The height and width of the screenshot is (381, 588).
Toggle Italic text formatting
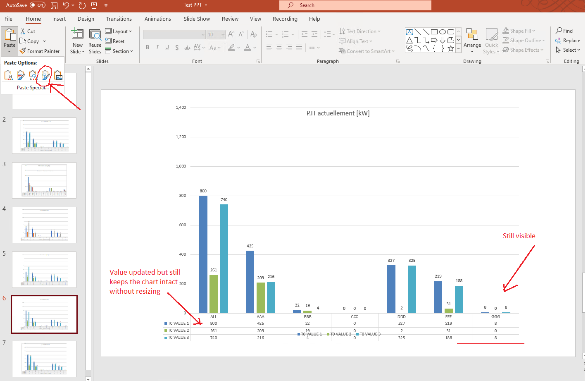(157, 48)
